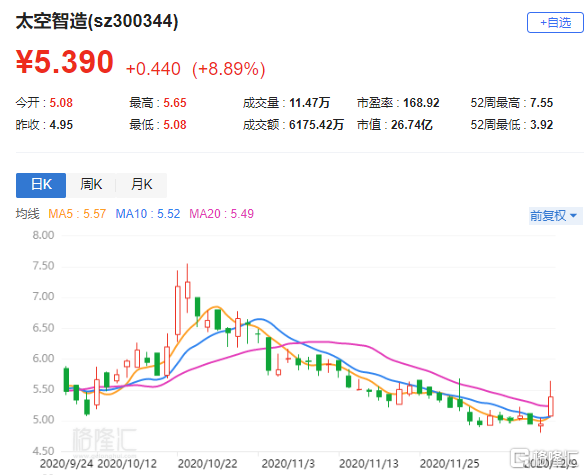
Task: Click 今开 opening price value 5.08
Action: (61, 103)
